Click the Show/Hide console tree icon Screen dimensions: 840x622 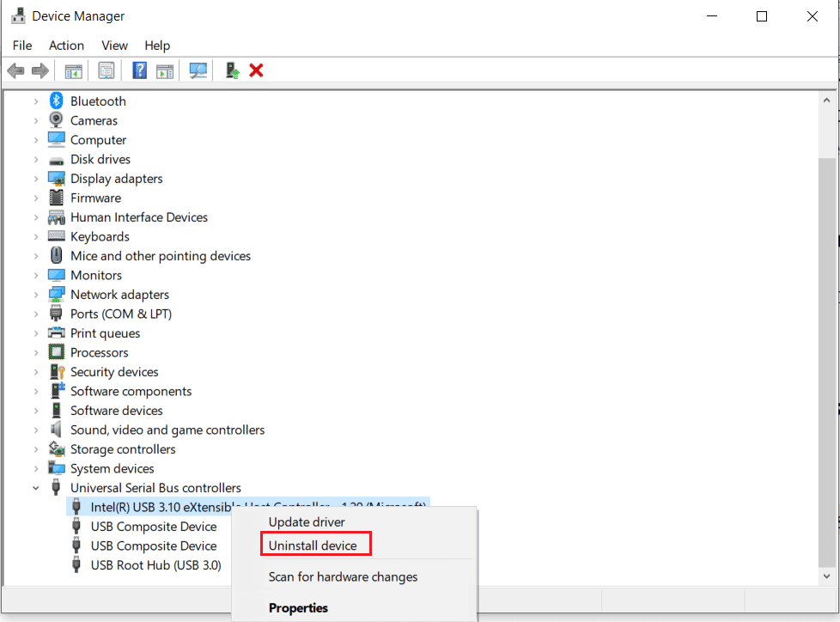(73, 70)
